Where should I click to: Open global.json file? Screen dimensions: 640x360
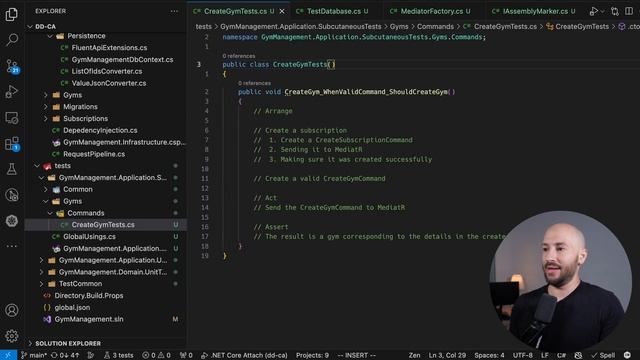[x=72, y=307]
